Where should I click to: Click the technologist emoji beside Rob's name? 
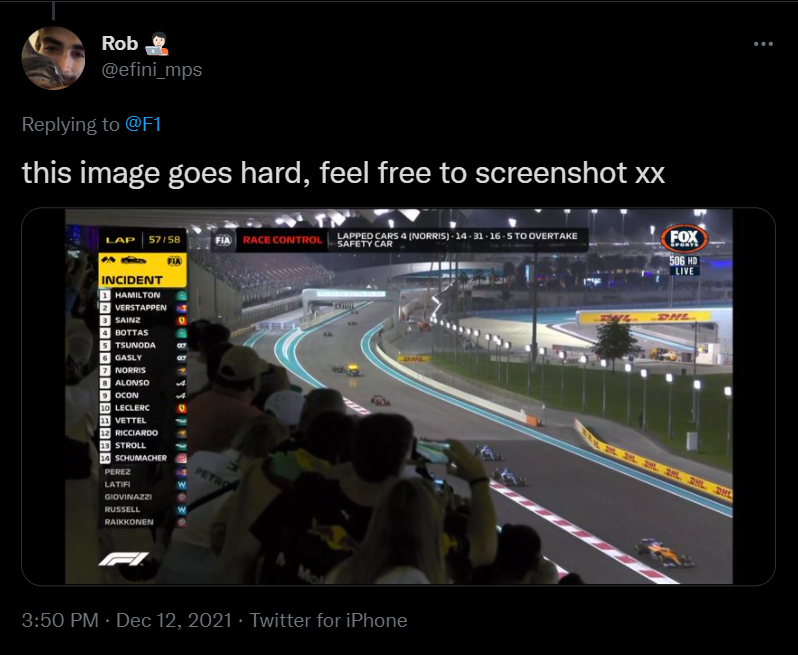(157, 44)
